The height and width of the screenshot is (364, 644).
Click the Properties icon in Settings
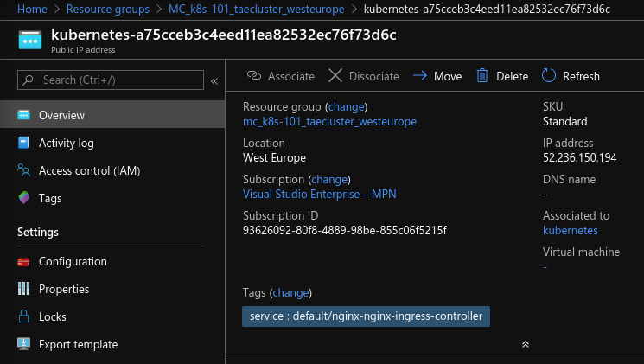pos(24,289)
